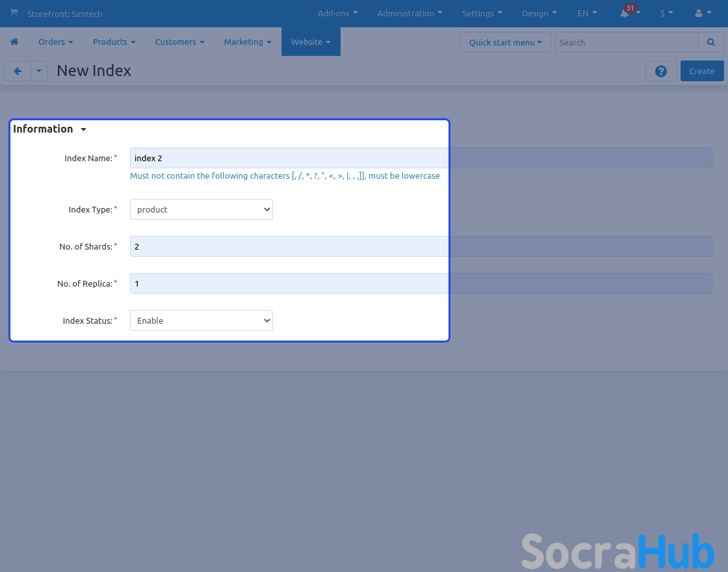
Task: Open the currency $ selector
Action: point(666,13)
